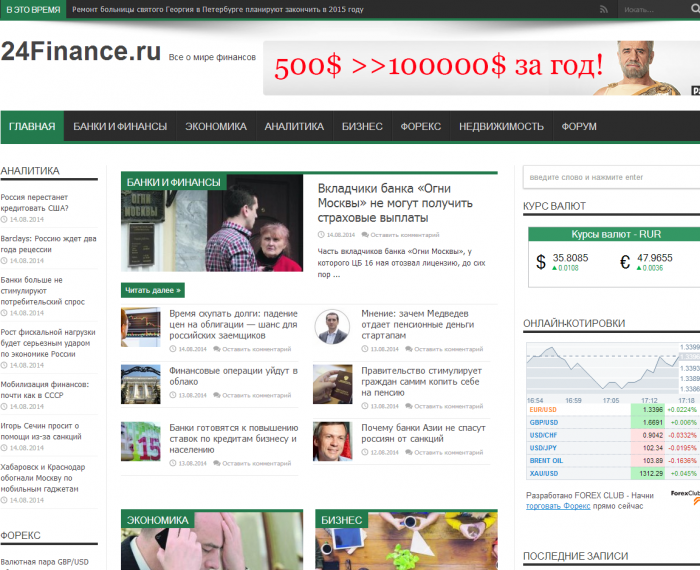Select EUR/USD row in quotes table
The width and height of the screenshot is (700, 570).
coord(612,410)
